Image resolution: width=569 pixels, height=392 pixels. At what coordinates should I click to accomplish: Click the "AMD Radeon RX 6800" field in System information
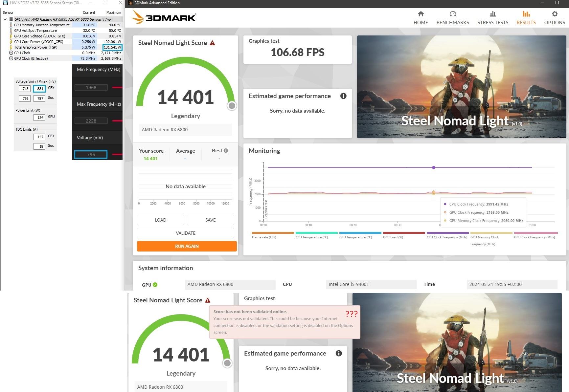pos(230,284)
